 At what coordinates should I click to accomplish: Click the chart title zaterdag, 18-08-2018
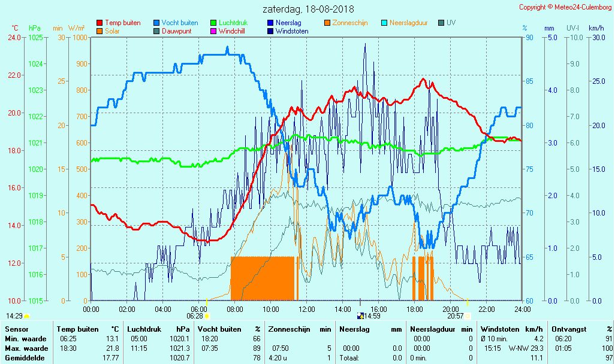point(308,9)
